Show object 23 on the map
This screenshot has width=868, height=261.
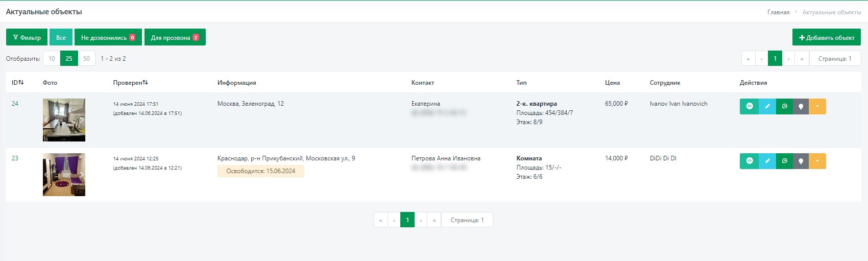coord(801,161)
